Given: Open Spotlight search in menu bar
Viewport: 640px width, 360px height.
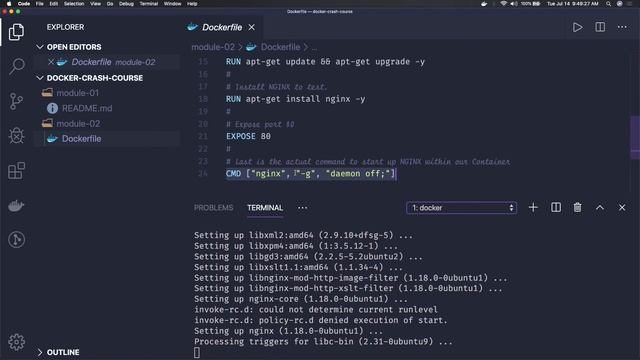Looking at the screenshot, I should pos(608,4).
